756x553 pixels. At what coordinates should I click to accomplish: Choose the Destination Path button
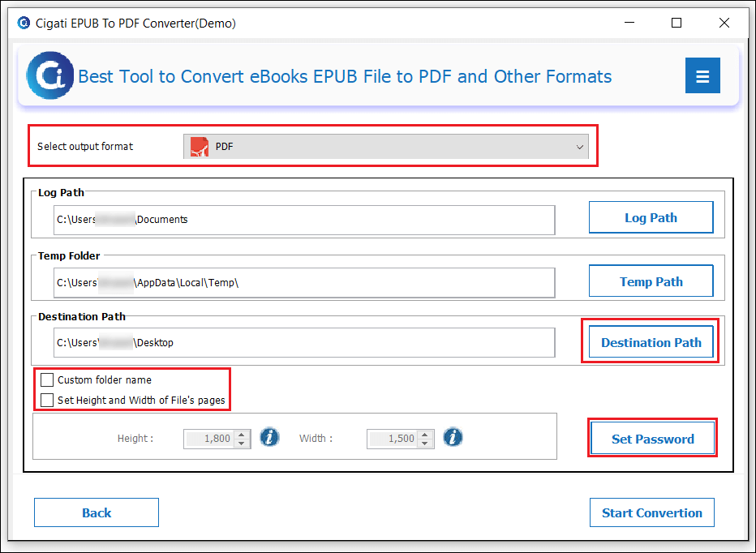coord(651,342)
